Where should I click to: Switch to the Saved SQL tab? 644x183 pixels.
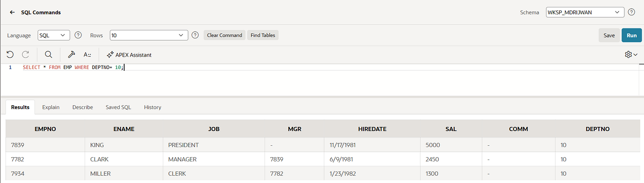point(118,107)
